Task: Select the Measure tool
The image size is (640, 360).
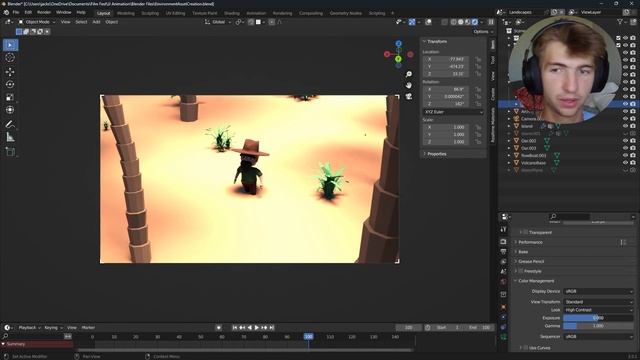Action: [x=10, y=137]
